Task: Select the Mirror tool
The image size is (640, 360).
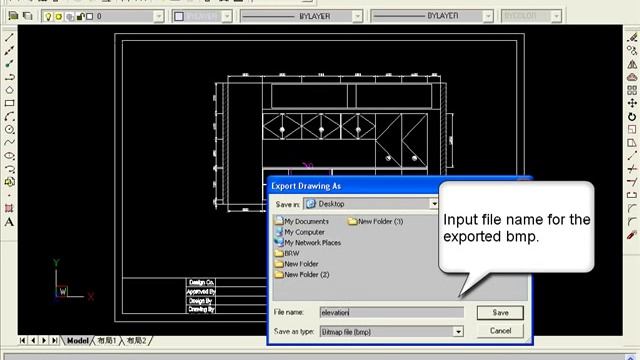Action: coord(632,64)
